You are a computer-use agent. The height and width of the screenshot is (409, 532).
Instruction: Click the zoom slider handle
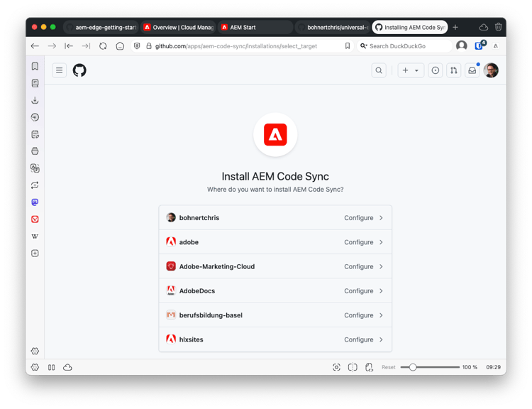(413, 367)
